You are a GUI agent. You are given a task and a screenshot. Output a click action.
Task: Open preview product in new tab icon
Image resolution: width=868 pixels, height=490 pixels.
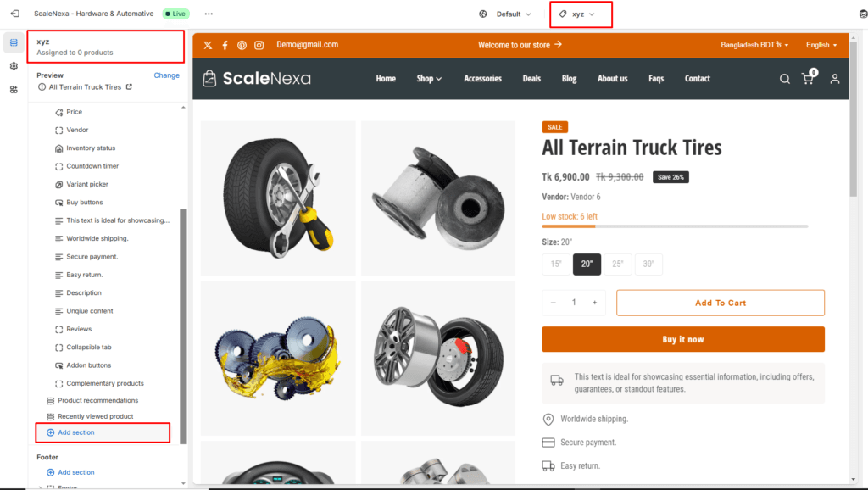point(129,87)
